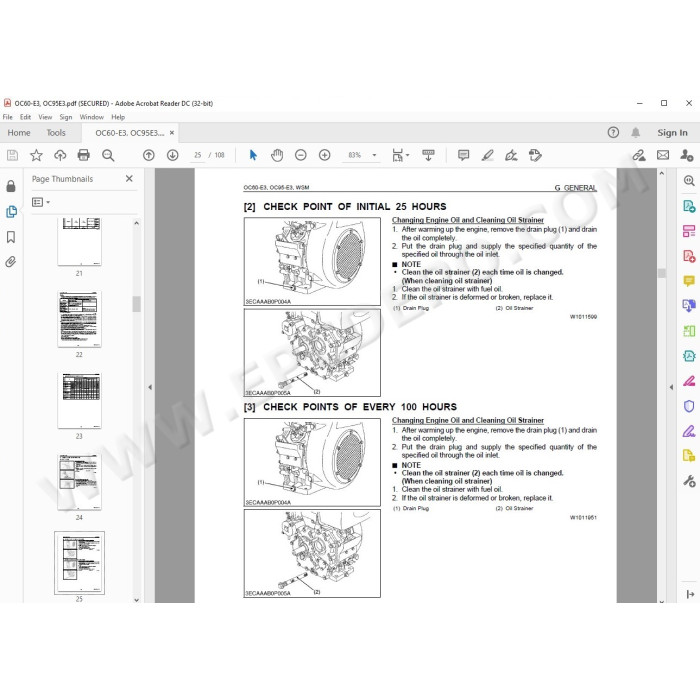Select page 22 thumbnail
Image resolution: width=700 pixels, height=700 pixels.
coord(79,319)
